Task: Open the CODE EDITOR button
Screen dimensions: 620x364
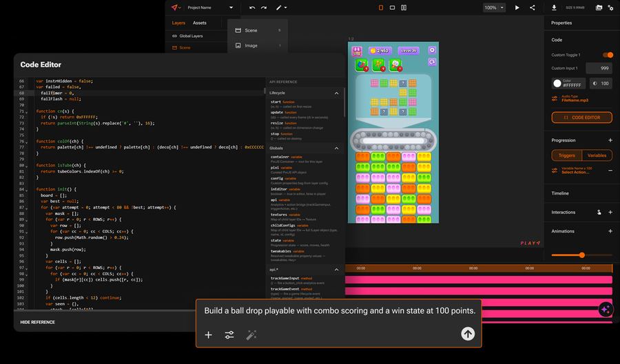Action: tap(581, 117)
